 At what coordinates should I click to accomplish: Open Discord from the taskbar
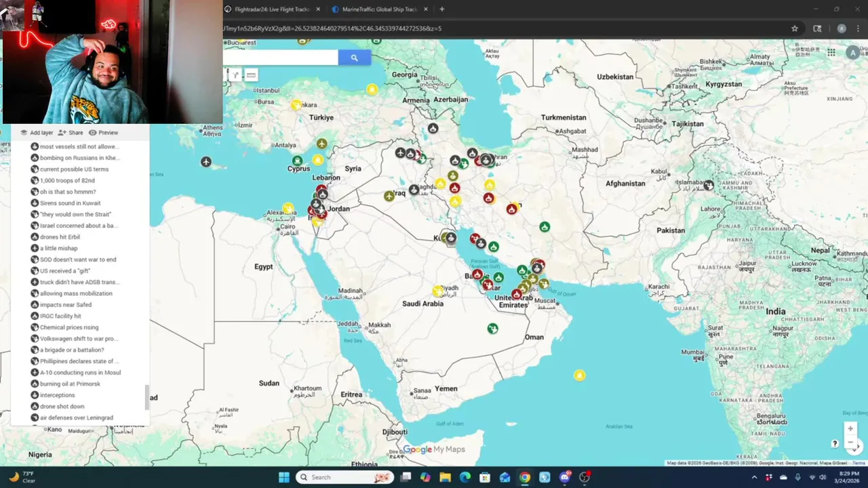[x=565, y=477]
